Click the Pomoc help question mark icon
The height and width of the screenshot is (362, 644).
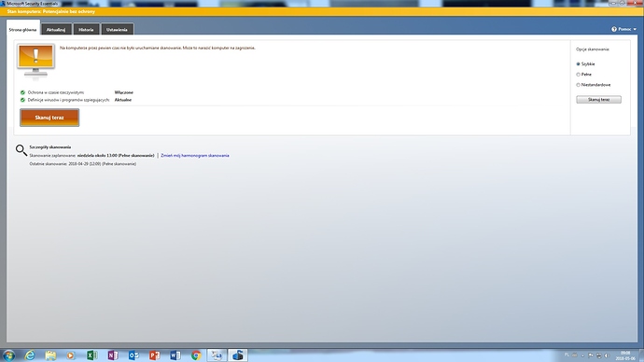(614, 29)
